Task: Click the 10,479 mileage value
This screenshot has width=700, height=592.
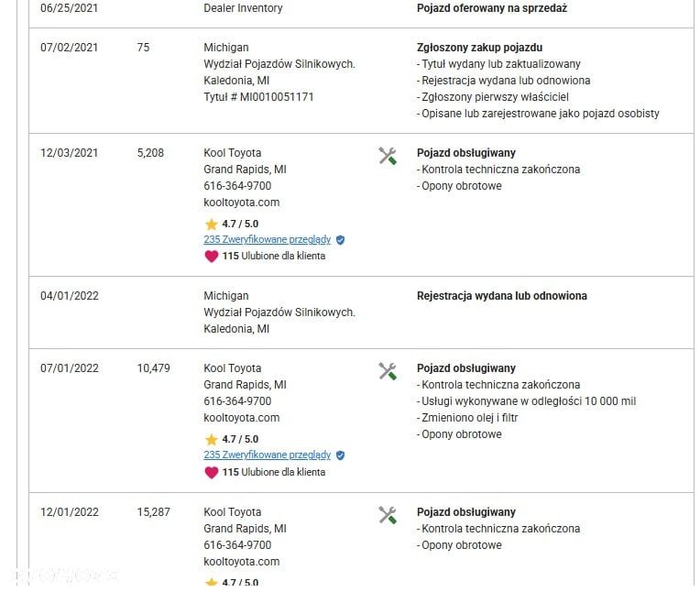Action: point(154,368)
